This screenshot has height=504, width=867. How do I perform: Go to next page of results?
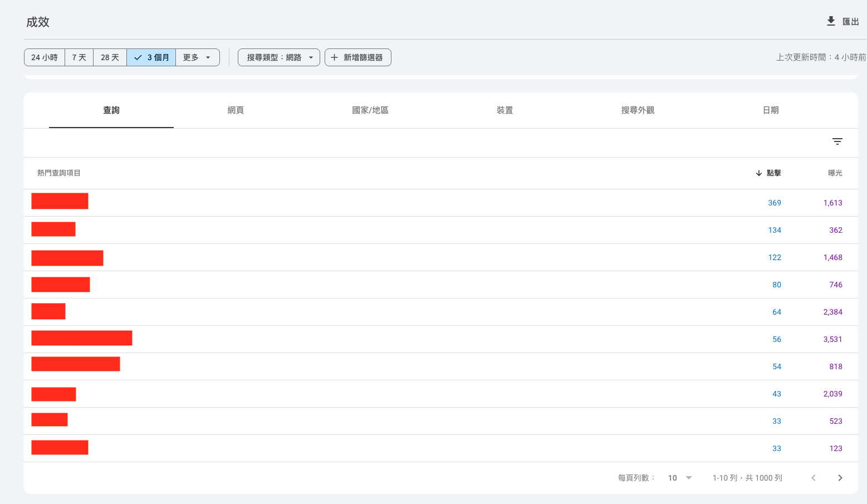point(840,478)
